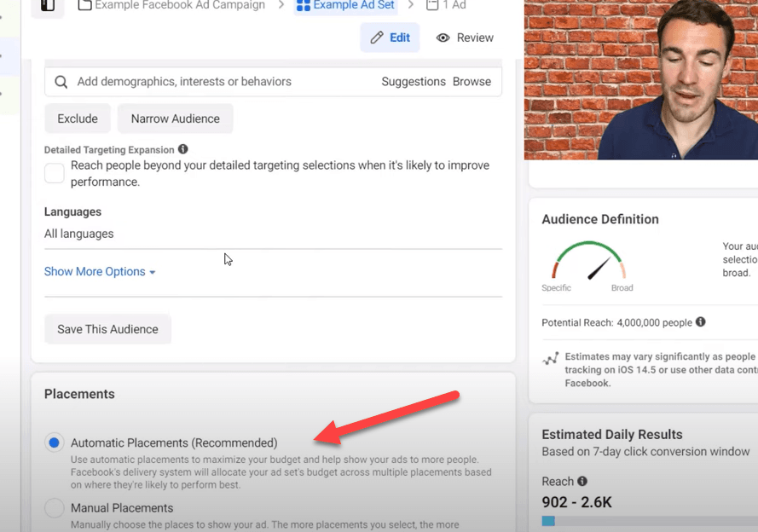Click the Broad gauge label
This screenshot has width=758, height=532.
(x=622, y=287)
